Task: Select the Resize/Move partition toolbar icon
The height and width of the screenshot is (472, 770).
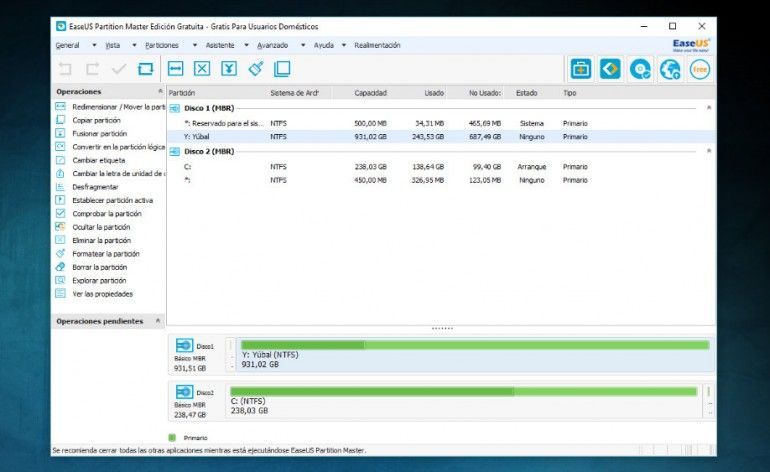Action: [x=175, y=69]
